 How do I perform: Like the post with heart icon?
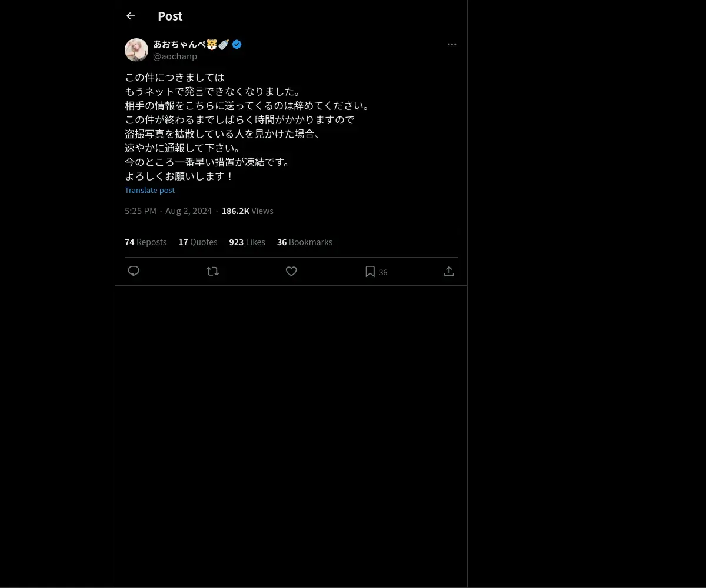(291, 271)
